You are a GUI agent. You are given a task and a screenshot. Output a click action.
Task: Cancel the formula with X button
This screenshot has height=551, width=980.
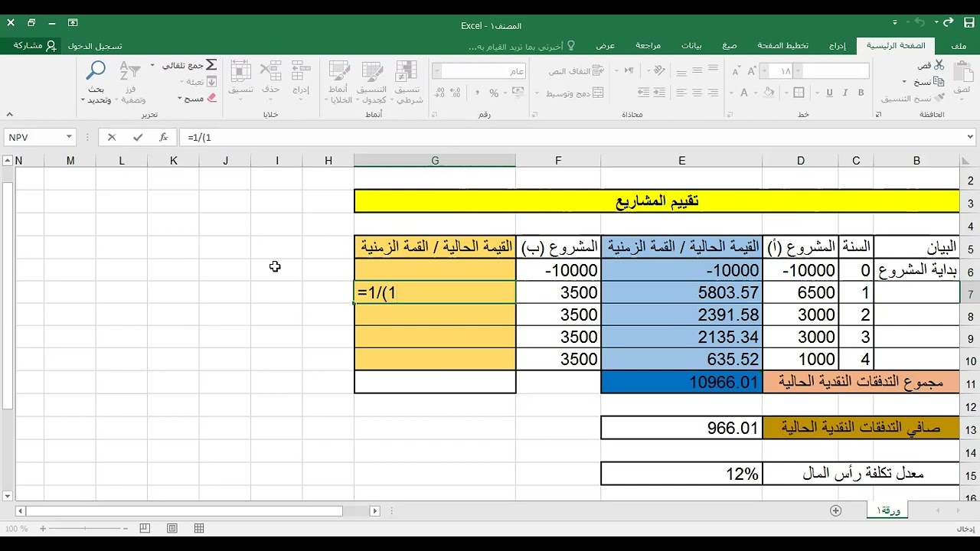point(112,138)
